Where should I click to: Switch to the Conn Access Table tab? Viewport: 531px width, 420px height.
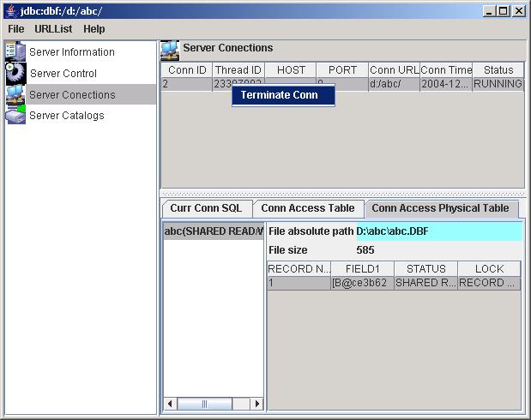(x=307, y=208)
